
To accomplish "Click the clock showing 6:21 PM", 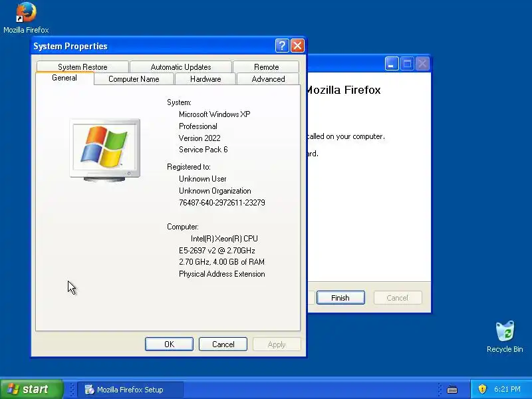I will pyautogui.click(x=507, y=389).
